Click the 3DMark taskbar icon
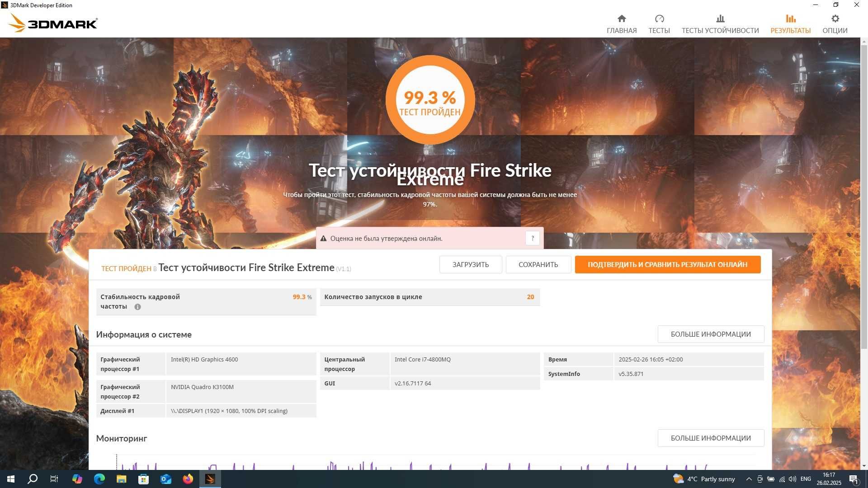 (210, 479)
